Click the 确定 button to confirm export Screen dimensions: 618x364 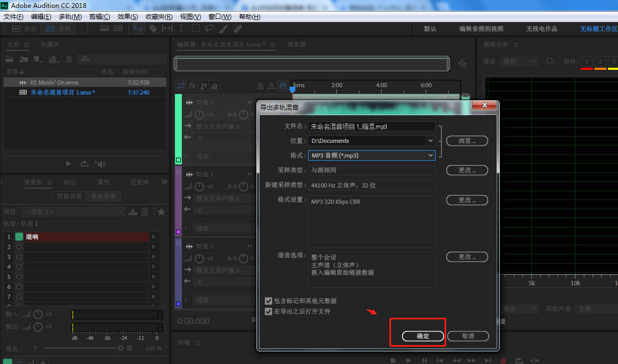tap(423, 336)
